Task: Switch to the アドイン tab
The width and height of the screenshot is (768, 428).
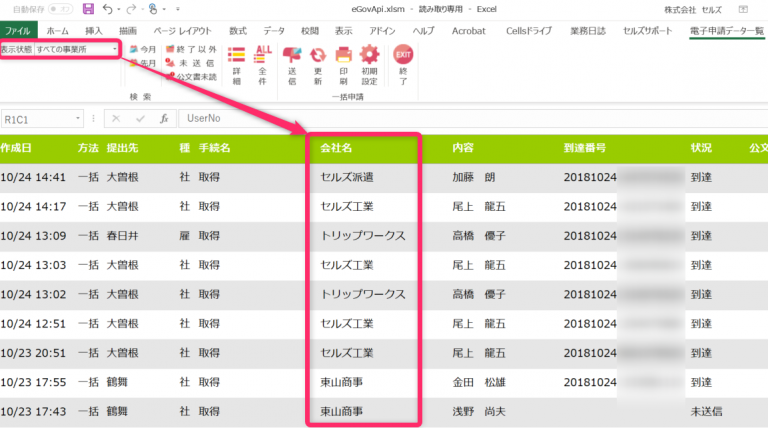Action: pos(382,31)
